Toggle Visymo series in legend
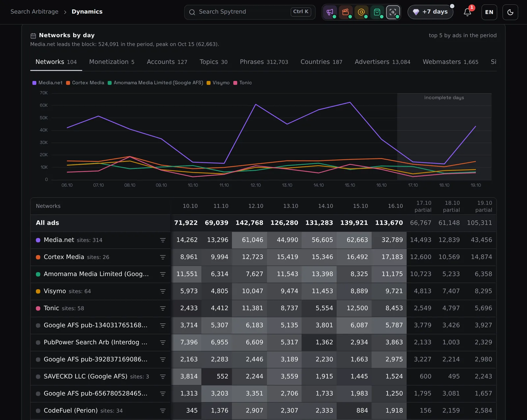 218,83
